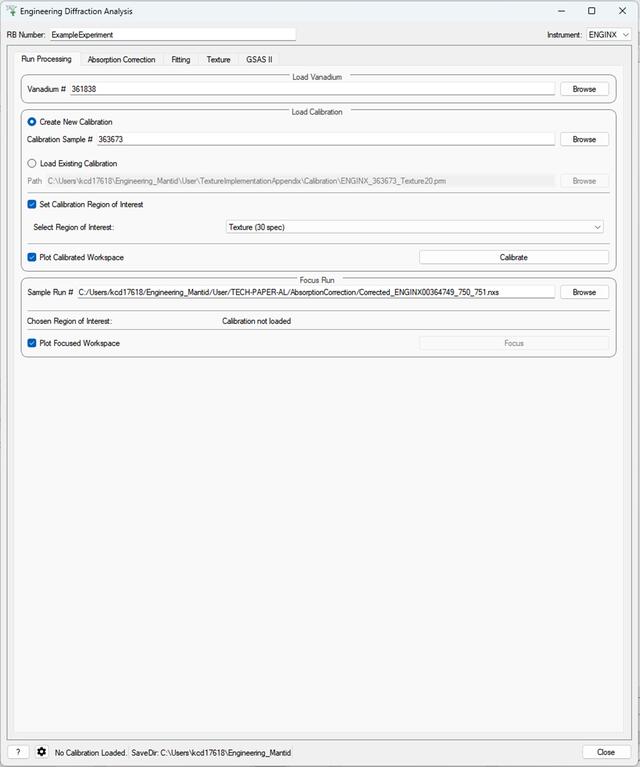The width and height of the screenshot is (640, 767).
Task: Browse for the Vanadium run file
Action: point(584,89)
